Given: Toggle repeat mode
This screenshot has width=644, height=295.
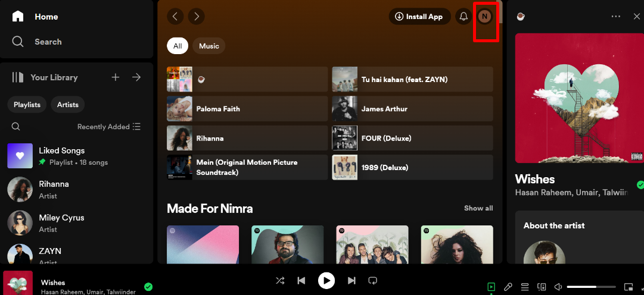Looking at the screenshot, I should (373, 281).
